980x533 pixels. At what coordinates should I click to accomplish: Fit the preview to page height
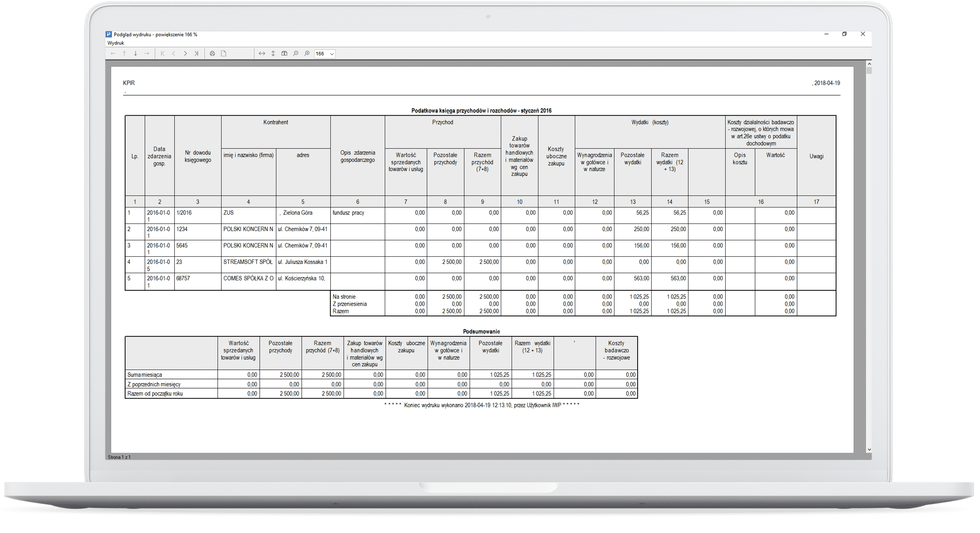coord(273,54)
